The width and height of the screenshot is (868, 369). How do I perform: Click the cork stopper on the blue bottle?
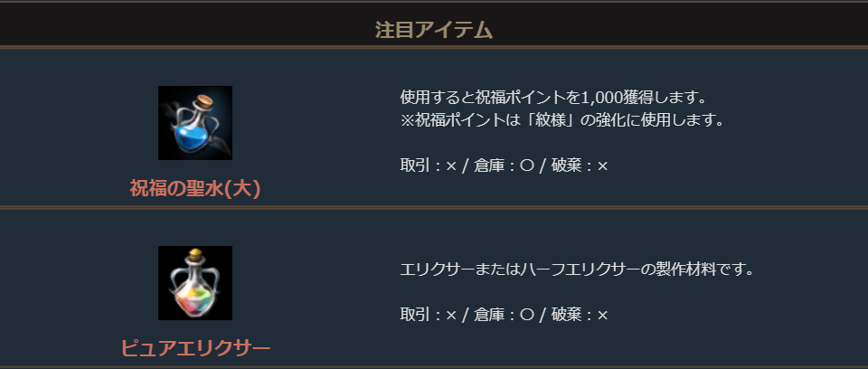pos(204,98)
